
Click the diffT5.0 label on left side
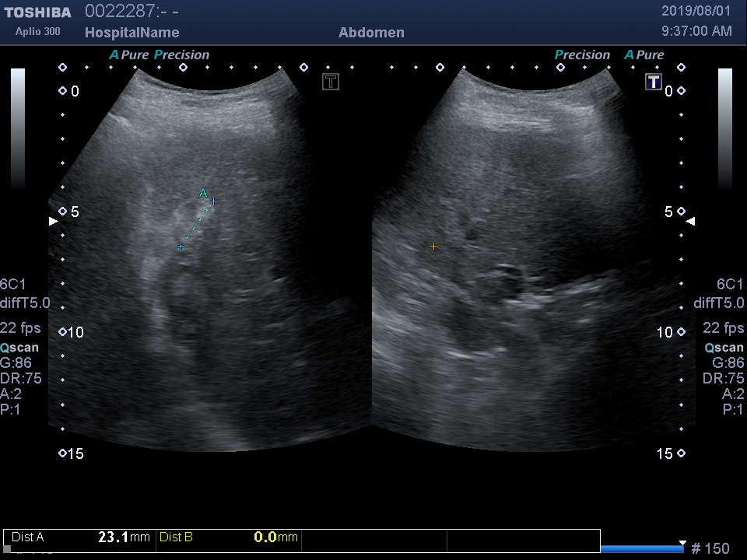25,303
